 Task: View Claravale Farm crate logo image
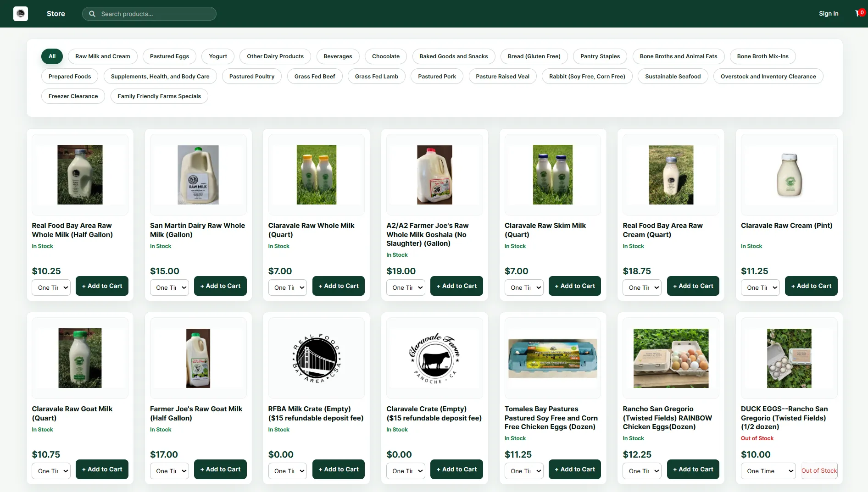click(x=434, y=358)
